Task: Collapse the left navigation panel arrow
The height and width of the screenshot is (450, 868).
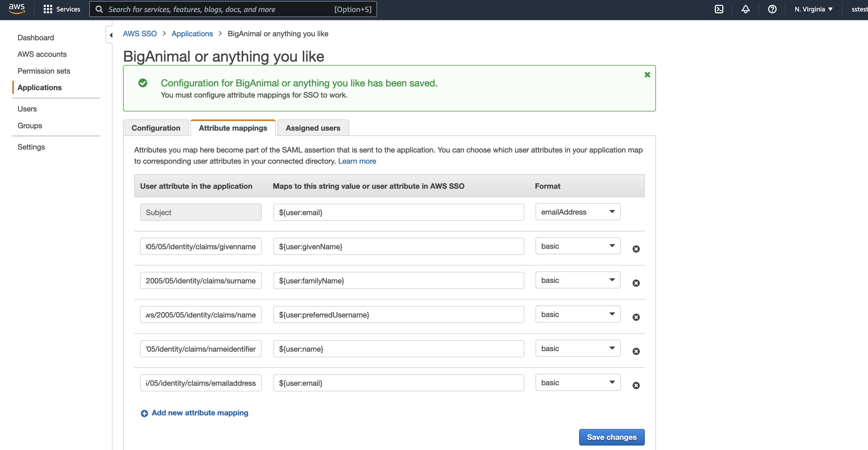Action: 111,35
